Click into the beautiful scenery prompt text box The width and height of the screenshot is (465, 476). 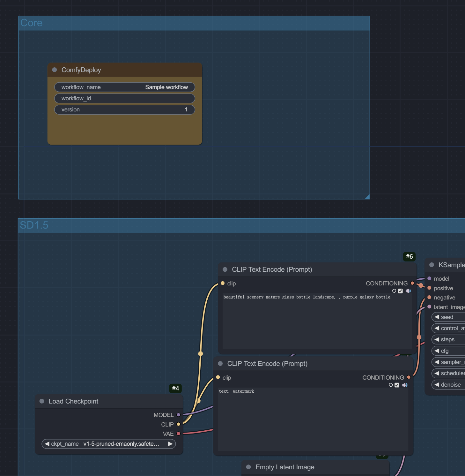tap(317, 321)
